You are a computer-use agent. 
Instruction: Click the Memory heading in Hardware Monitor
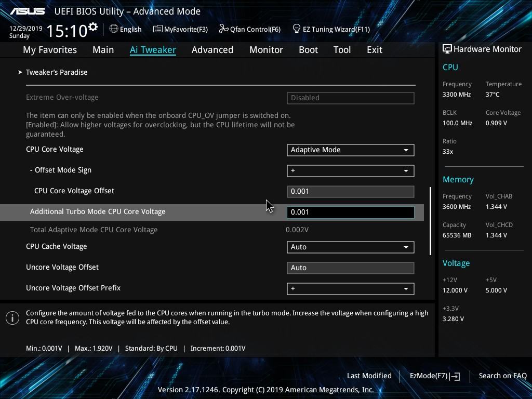point(458,180)
